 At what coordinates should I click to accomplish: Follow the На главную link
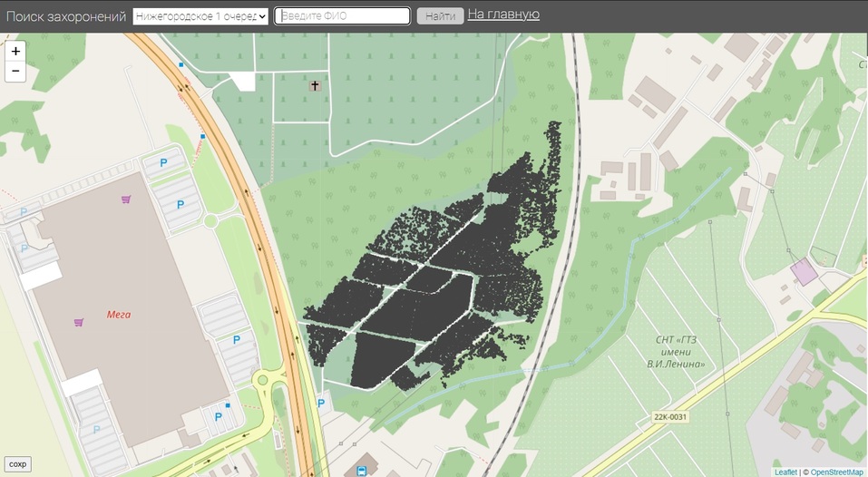[x=503, y=15]
